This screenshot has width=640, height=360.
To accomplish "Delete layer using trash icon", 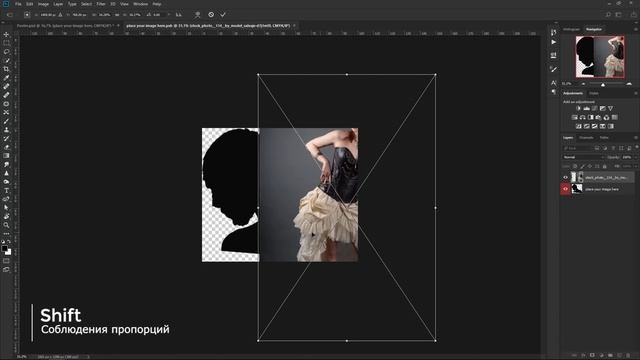I will 629,356.
